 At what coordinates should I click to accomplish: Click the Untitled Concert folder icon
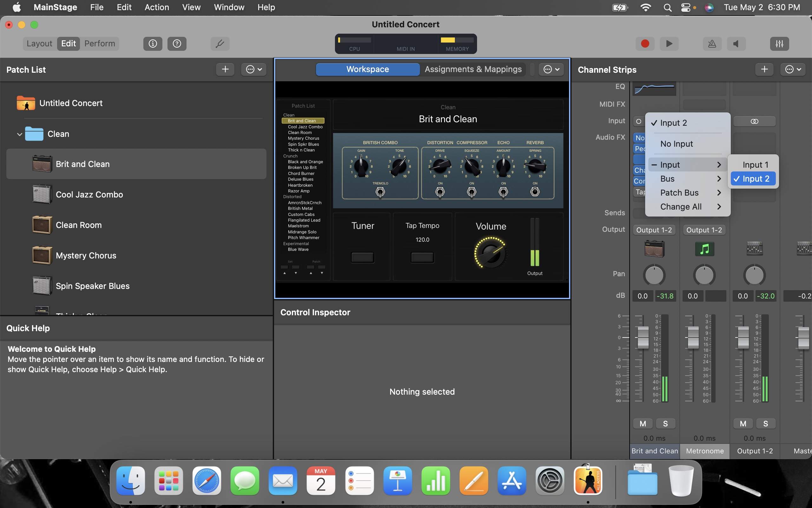coord(26,103)
